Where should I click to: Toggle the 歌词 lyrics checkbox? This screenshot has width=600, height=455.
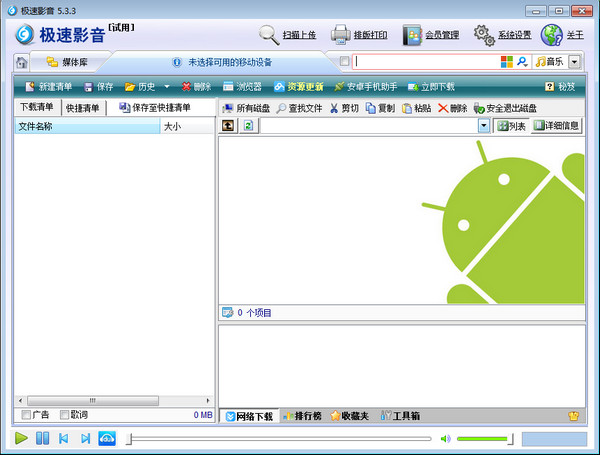(x=65, y=414)
